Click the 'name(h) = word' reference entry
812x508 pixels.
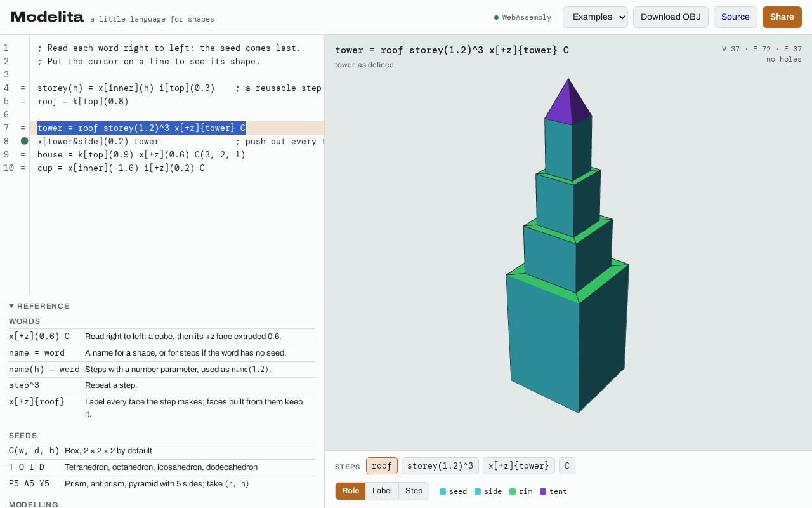[x=162, y=370]
